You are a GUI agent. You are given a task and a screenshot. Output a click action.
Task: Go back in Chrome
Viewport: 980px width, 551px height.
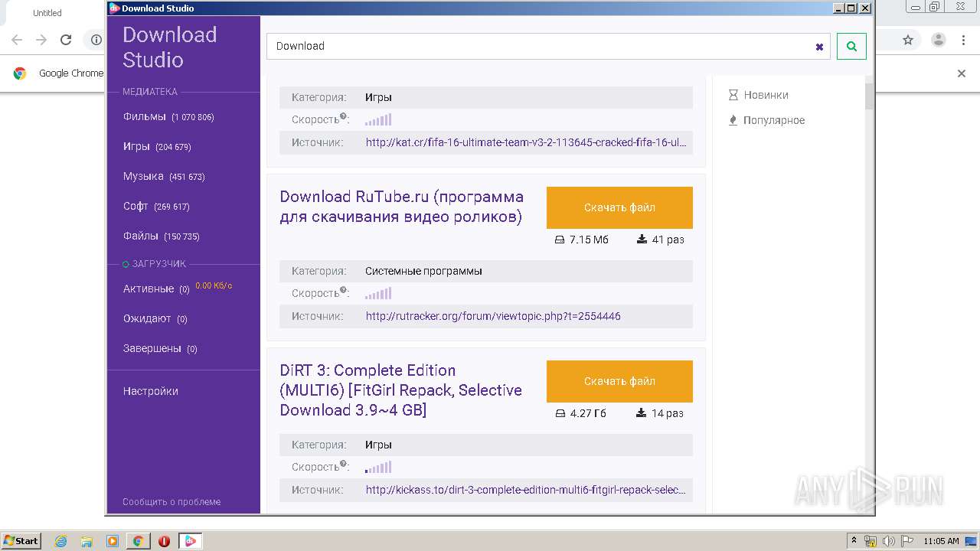point(17,40)
